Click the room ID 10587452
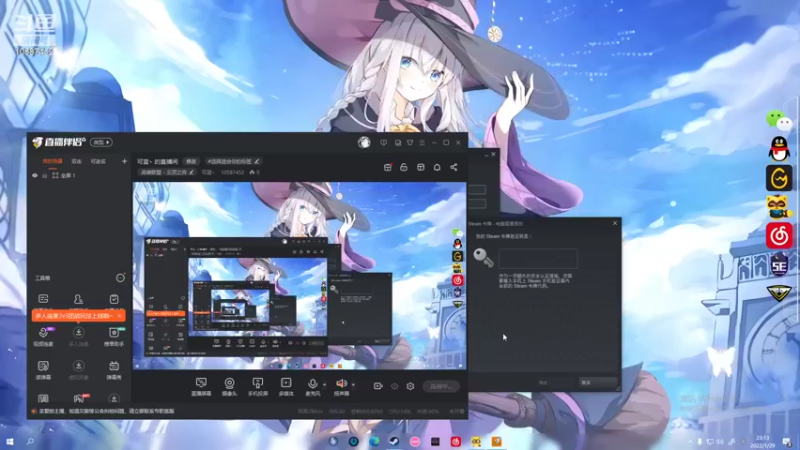The height and width of the screenshot is (450, 800). click(x=232, y=172)
